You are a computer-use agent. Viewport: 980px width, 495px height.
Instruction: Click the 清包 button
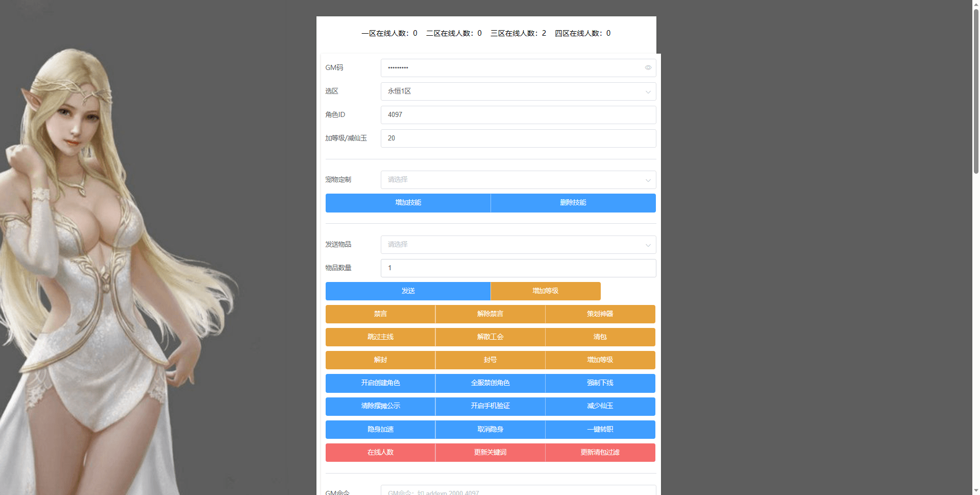tap(600, 337)
